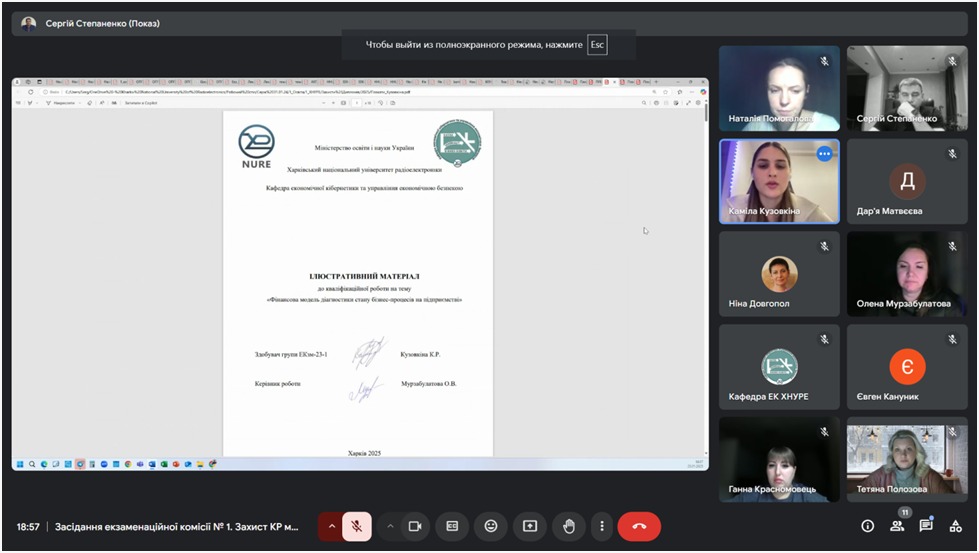The image size is (979, 553).
Task: Select Євген Кануник's participant tile
Action: tap(907, 367)
